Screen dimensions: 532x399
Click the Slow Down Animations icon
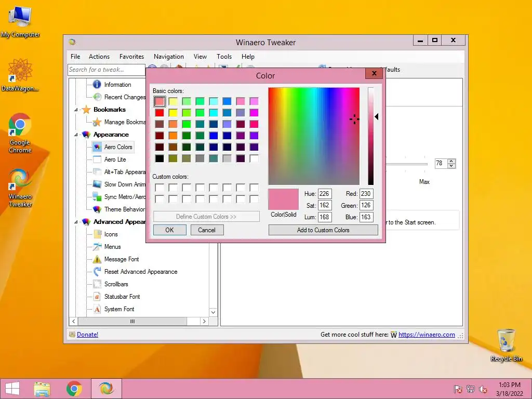tap(97, 184)
